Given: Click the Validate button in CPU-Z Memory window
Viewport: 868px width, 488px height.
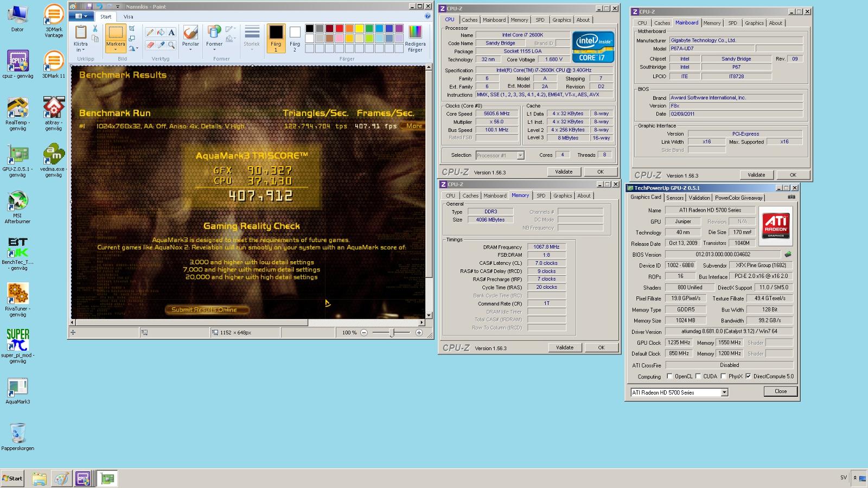Looking at the screenshot, I should (x=565, y=347).
